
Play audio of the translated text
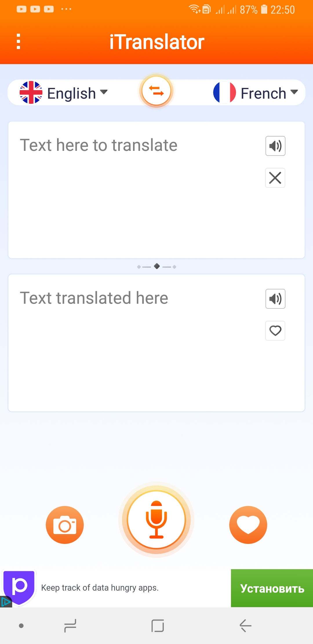275,299
